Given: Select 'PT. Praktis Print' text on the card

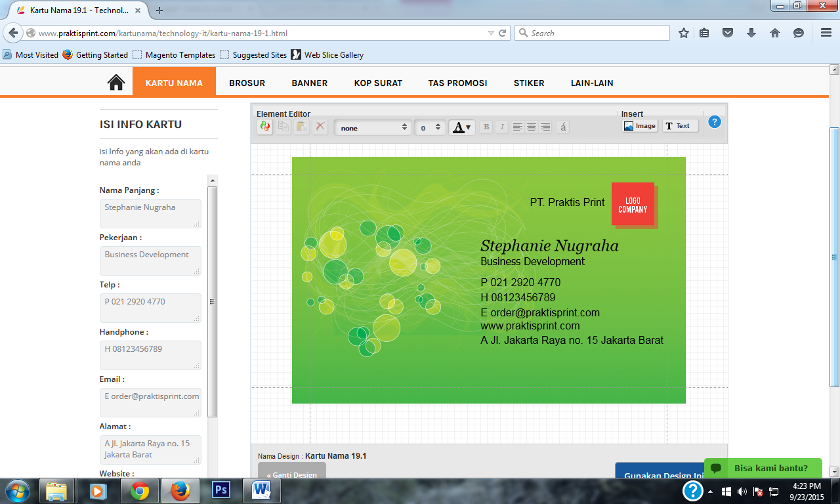Looking at the screenshot, I should [567, 202].
